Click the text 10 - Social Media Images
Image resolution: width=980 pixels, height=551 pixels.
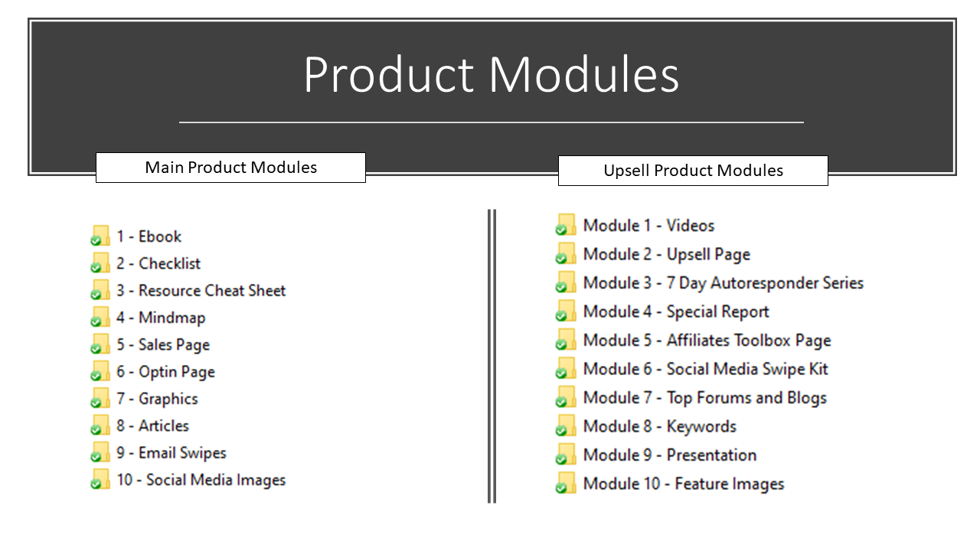tap(201, 480)
